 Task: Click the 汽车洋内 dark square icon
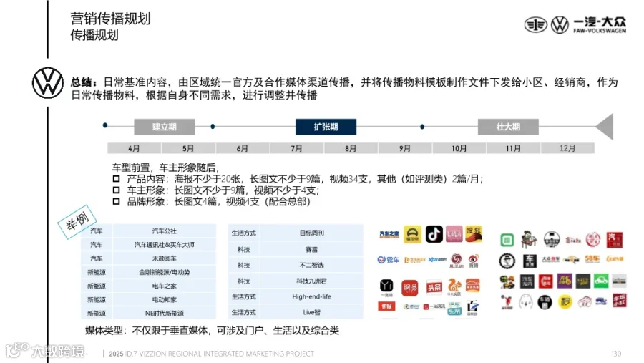tap(527, 281)
